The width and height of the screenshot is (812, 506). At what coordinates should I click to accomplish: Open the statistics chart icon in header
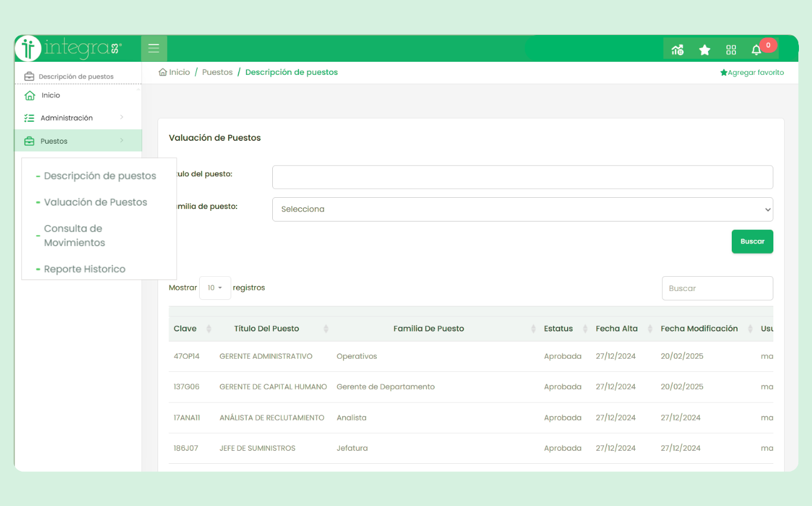coord(677,50)
